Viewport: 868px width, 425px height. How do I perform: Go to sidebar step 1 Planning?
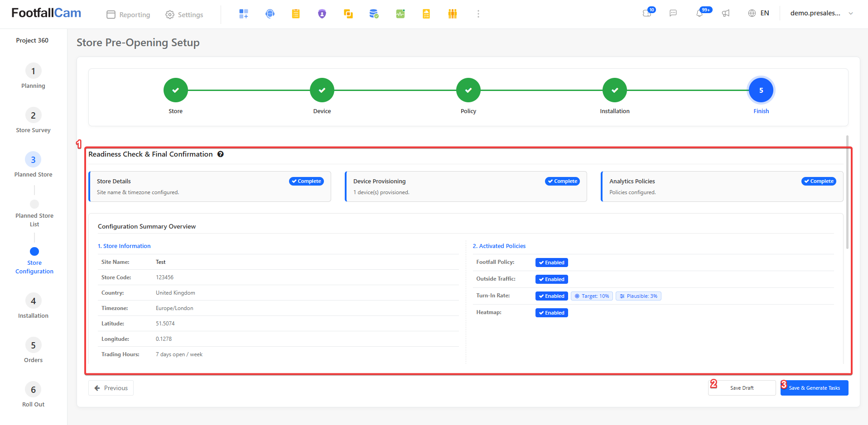(33, 76)
